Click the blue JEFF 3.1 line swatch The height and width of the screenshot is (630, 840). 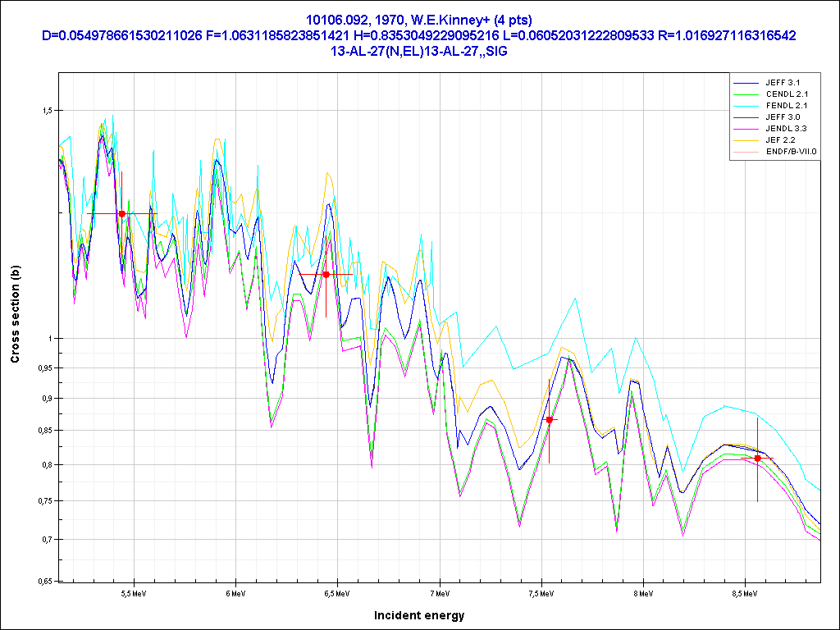coord(746,83)
